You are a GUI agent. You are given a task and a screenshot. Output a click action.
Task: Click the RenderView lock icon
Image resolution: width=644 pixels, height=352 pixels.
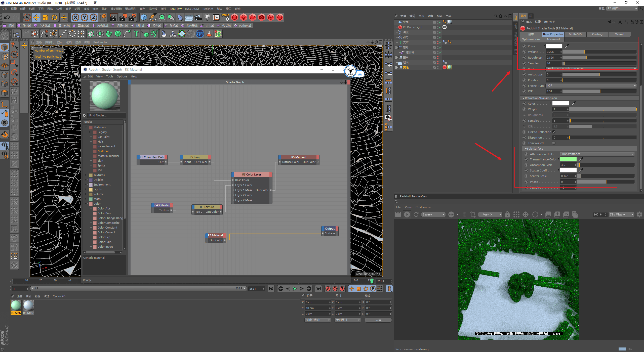coord(507,214)
